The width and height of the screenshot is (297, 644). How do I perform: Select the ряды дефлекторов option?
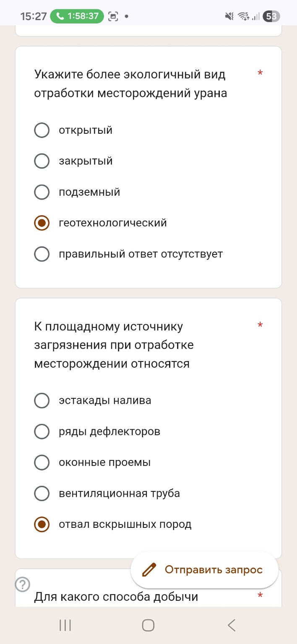tap(42, 431)
